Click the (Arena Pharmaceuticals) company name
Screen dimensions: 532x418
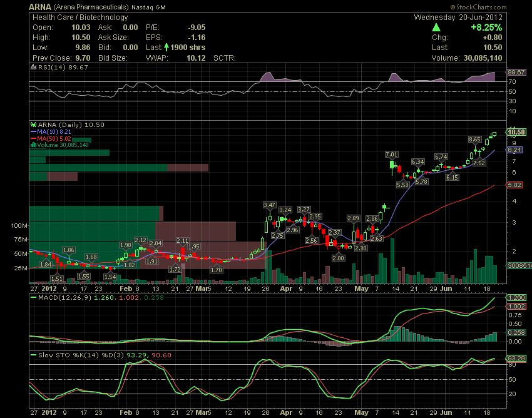(91, 7)
